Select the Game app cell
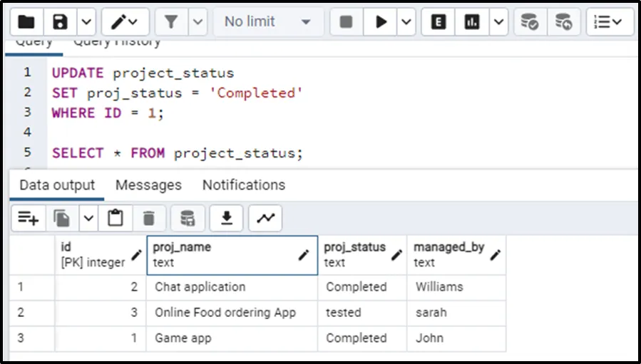 [232, 338]
